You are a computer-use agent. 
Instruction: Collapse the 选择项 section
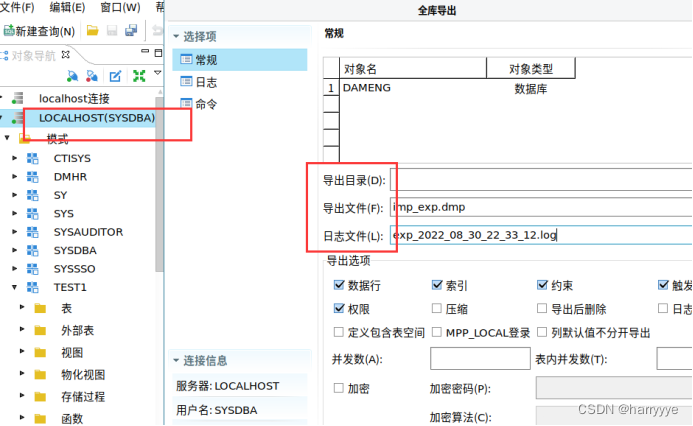pos(176,36)
